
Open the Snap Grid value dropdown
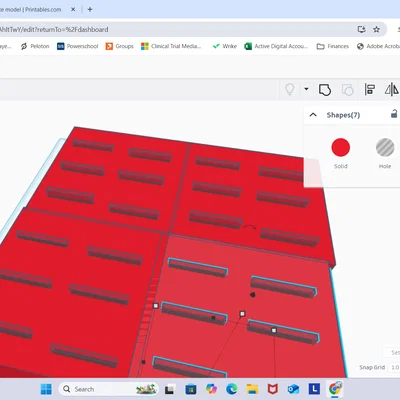tap(395, 367)
